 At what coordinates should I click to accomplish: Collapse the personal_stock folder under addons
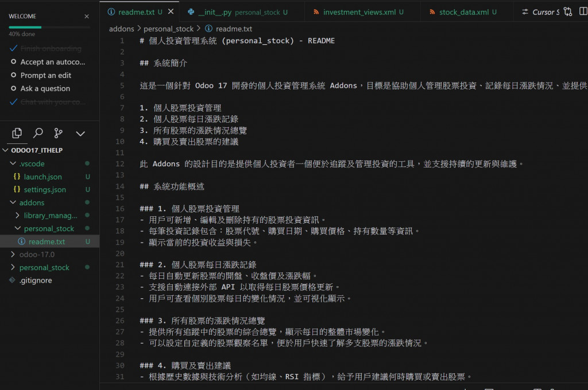click(x=49, y=228)
